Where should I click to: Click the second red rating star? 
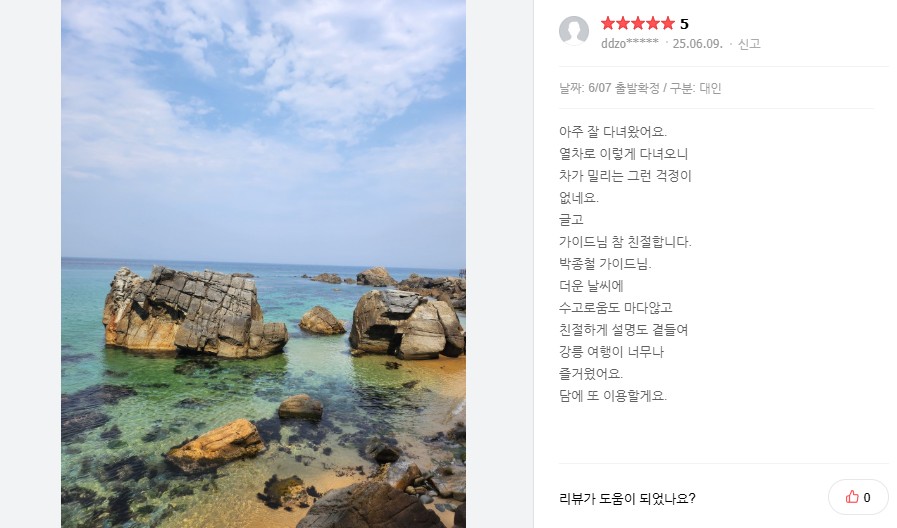point(623,23)
